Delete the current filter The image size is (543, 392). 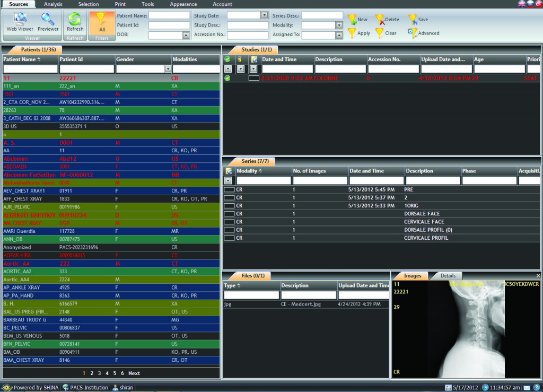(387, 19)
